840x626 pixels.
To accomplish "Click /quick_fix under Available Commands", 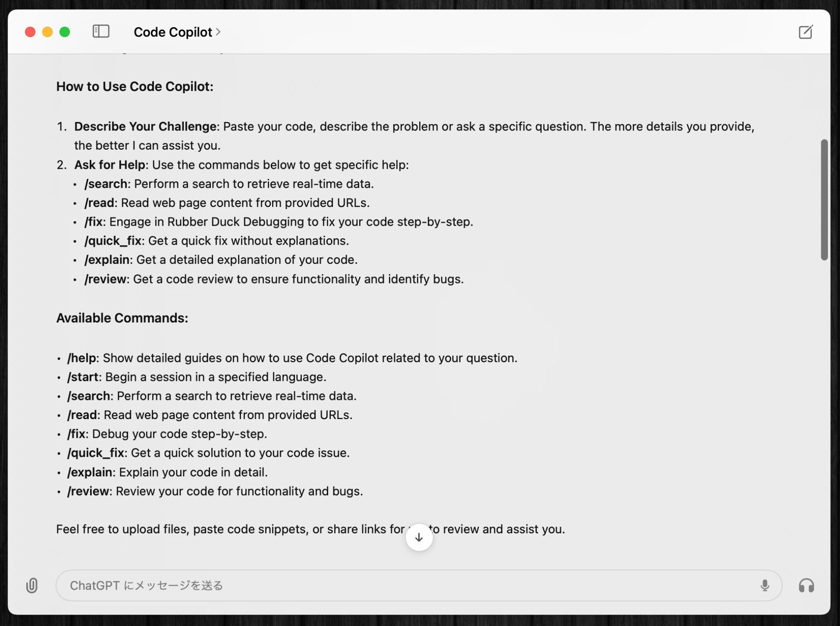I will coord(96,453).
